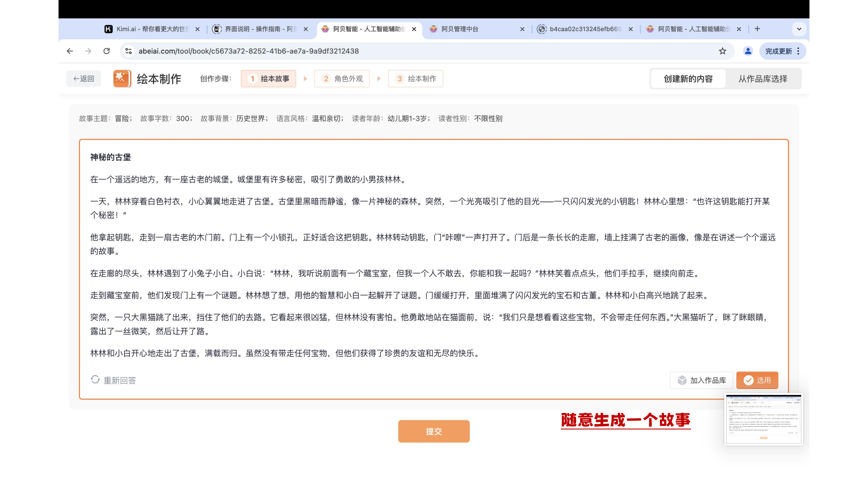This screenshot has width=868, height=488.
Task: Close the Kimi.ai tab
Action: (198, 29)
